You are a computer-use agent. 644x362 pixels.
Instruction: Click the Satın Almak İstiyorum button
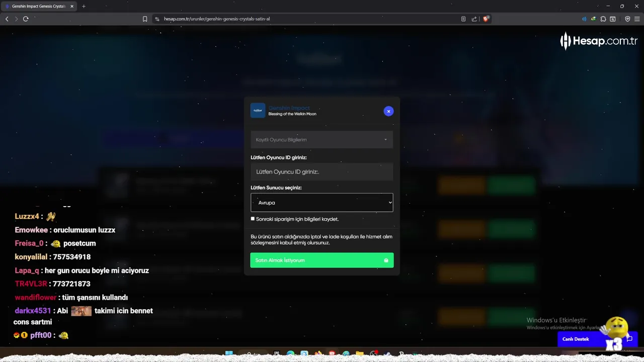coord(321,260)
